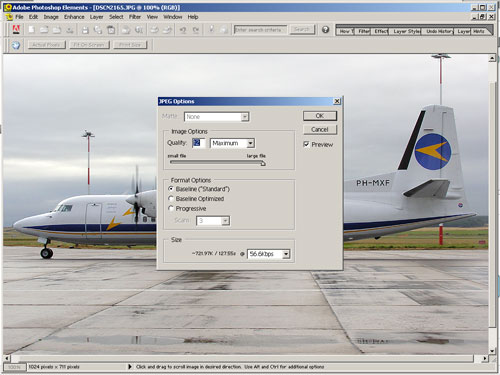Click the Browse files toolbar icon

[x=57, y=30]
